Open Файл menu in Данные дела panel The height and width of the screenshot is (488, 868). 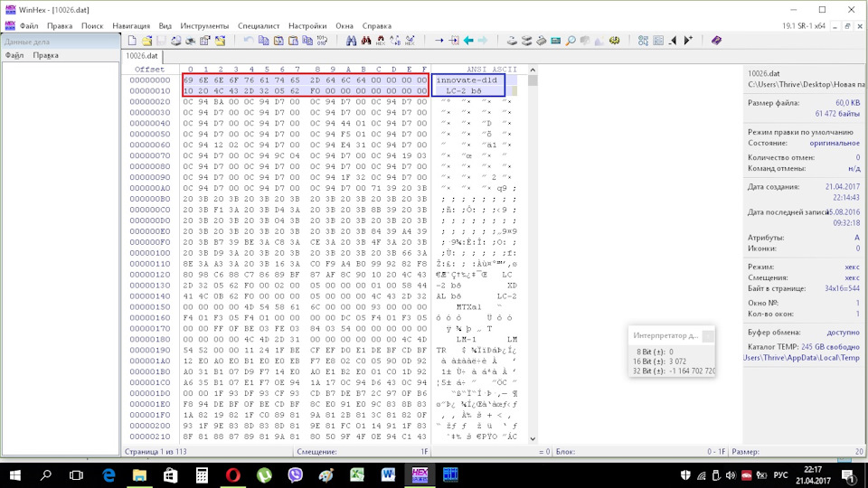point(14,55)
